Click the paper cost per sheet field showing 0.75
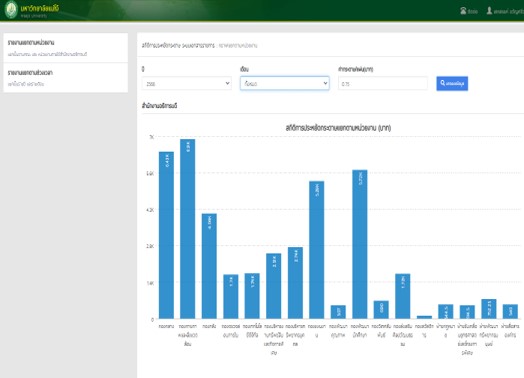524x378 pixels. [383, 84]
